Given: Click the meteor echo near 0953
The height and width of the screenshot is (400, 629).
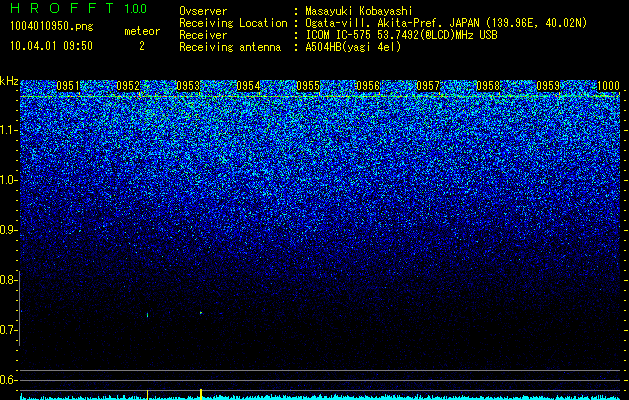Looking at the screenshot, I should [201, 313].
